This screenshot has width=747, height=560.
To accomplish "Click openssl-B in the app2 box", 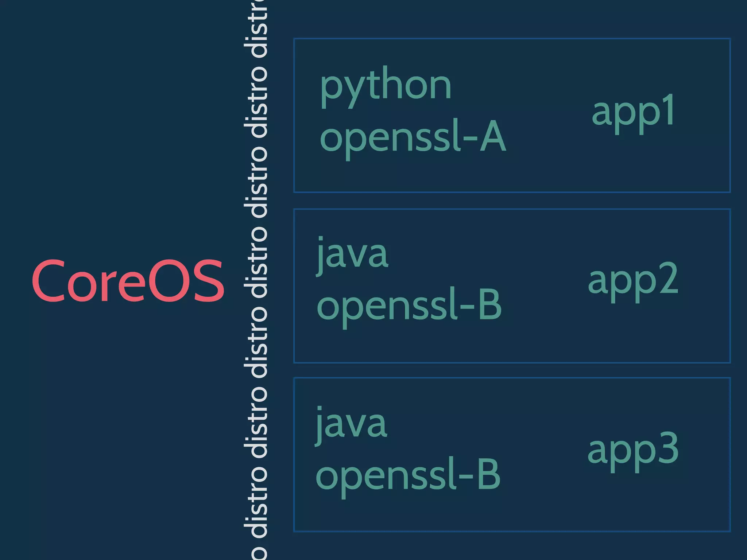I will pos(409,307).
